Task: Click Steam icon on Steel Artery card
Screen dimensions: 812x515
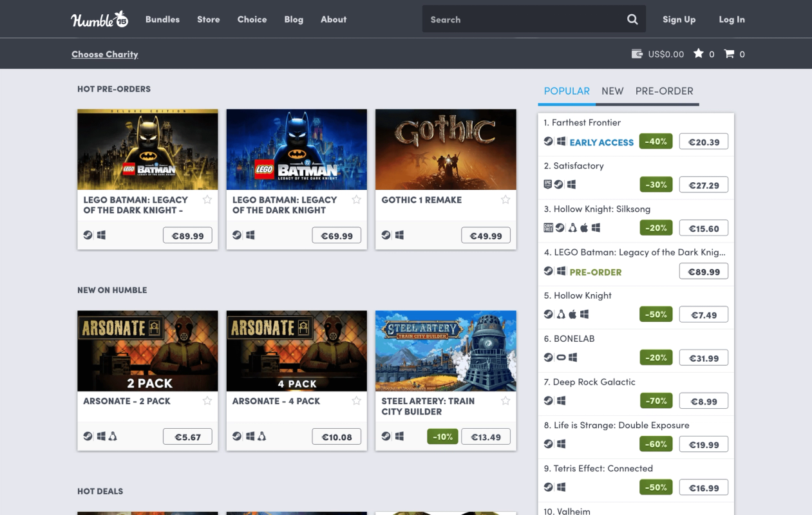Action: point(386,436)
